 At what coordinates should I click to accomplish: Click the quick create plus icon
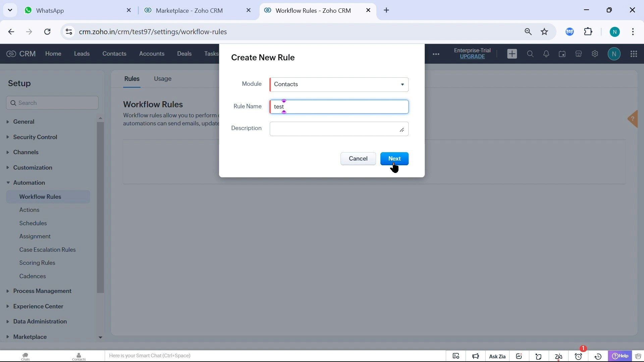tap(512, 54)
